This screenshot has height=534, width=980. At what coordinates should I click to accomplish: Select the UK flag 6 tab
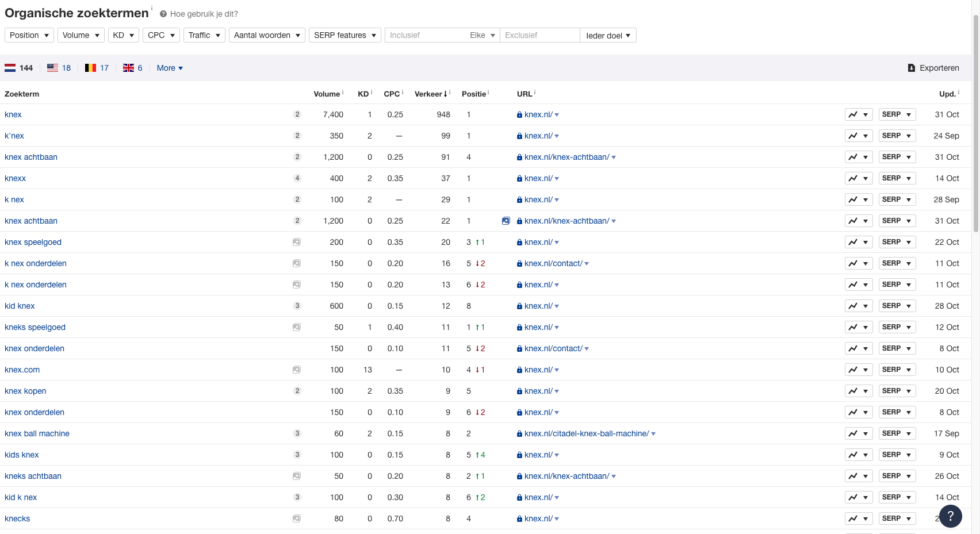coord(133,68)
